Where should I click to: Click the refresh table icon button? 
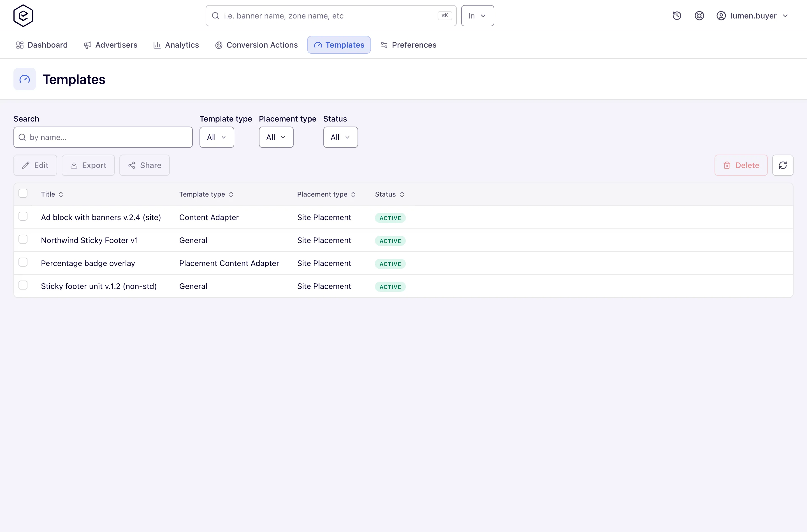coord(783,165)
